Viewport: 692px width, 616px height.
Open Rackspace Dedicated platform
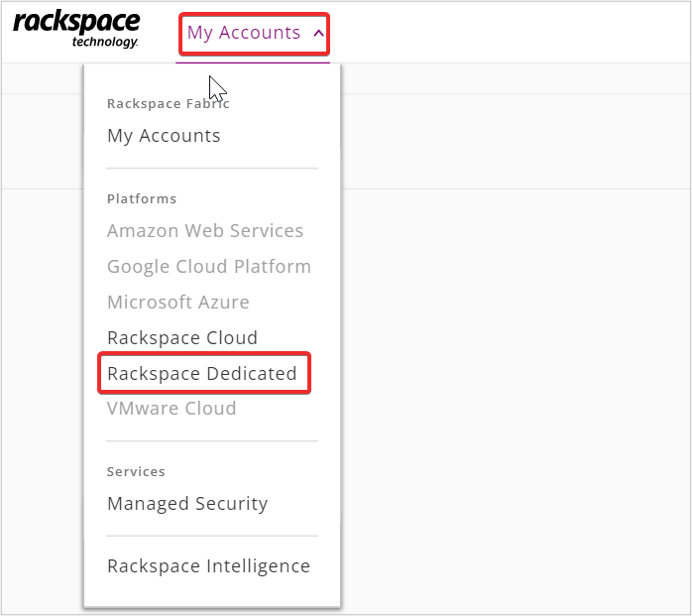coord(202,374)
